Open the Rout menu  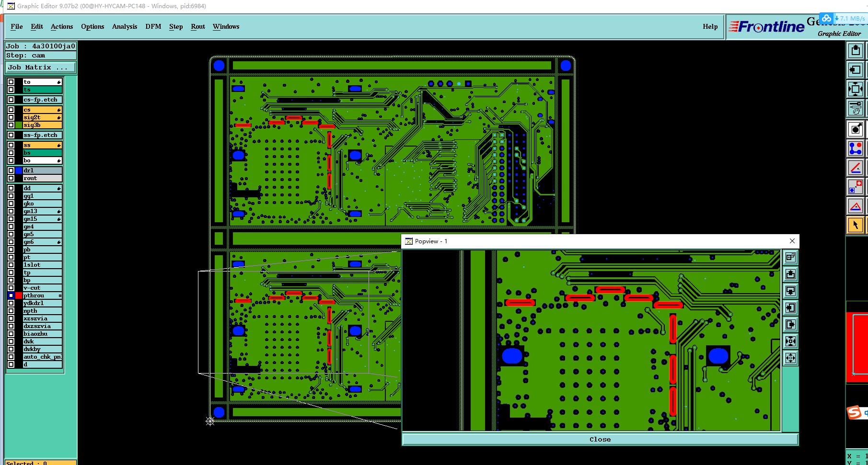coord(198,26)
